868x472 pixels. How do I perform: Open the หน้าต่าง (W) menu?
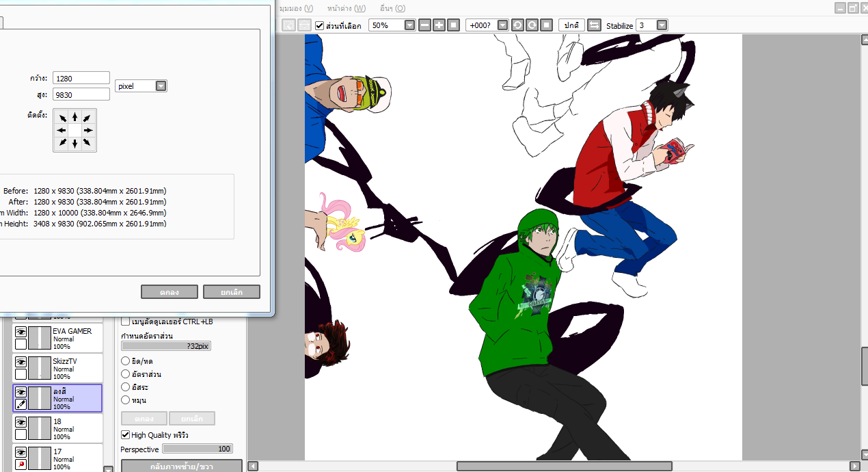(346, 8)
